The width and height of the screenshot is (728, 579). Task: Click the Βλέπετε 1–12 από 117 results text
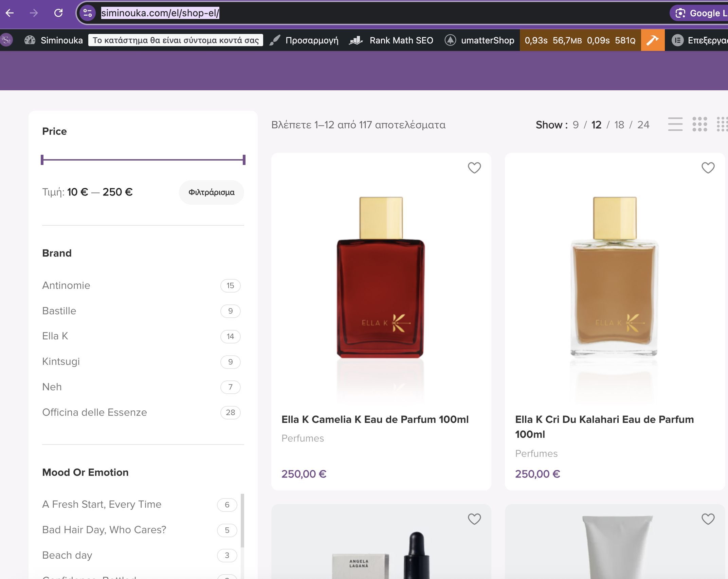358,125
